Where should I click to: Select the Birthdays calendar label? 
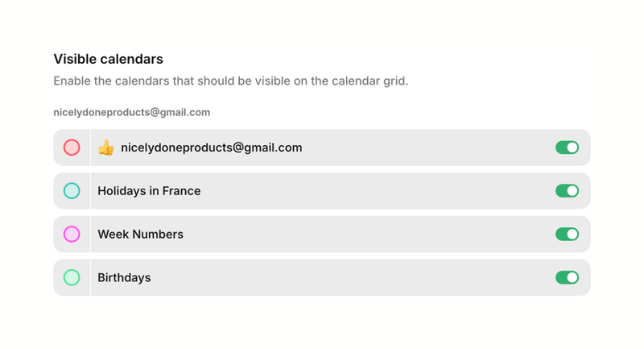(x=124, y=277)
